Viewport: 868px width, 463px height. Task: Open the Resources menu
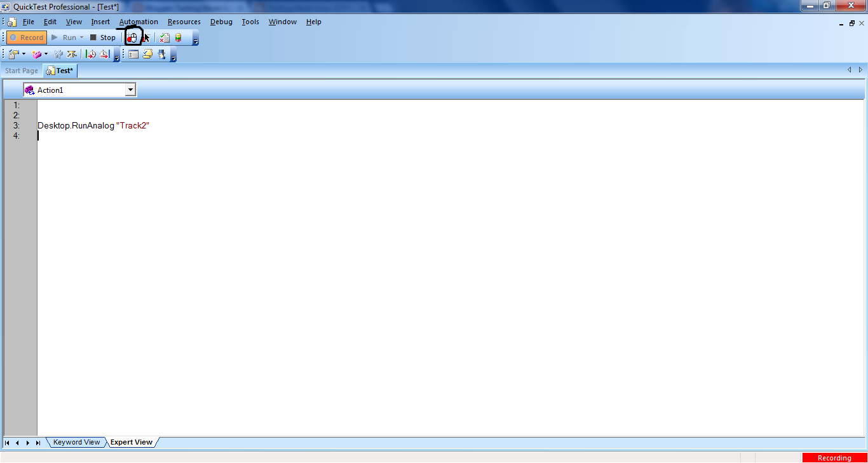coord(184,22)
